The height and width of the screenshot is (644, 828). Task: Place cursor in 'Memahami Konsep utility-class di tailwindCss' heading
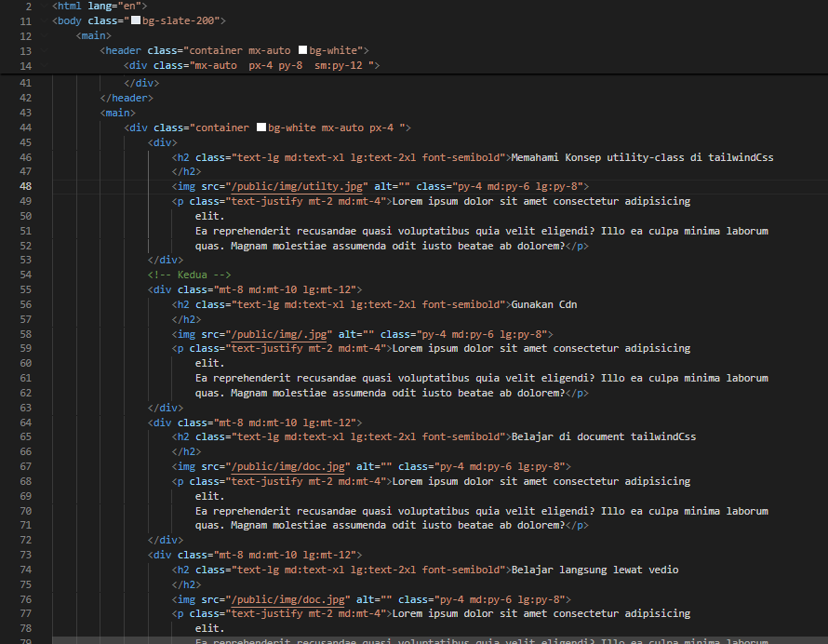(x=642, y=157)
